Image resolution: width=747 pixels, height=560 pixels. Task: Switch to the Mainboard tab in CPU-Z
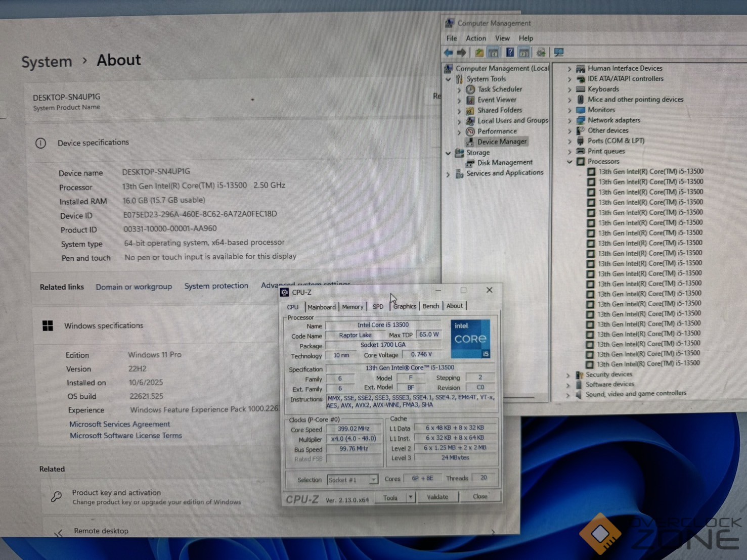pos(321,307)
